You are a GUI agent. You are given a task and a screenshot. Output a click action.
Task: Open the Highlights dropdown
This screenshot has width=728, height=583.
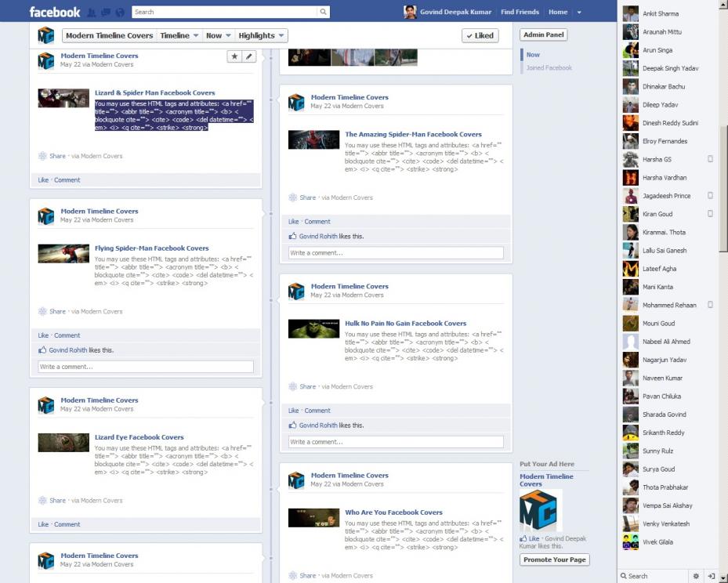(261, 36)
